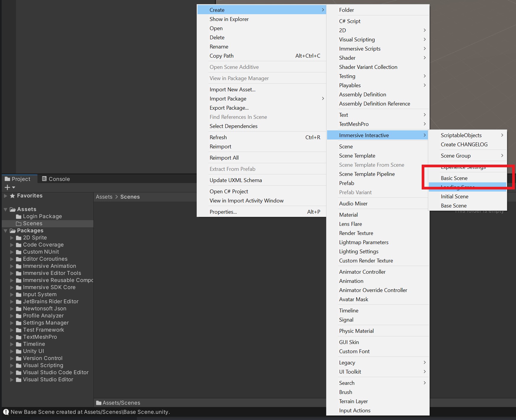
Task: Click the Unity UI folder icon
Action: [19, 351]
